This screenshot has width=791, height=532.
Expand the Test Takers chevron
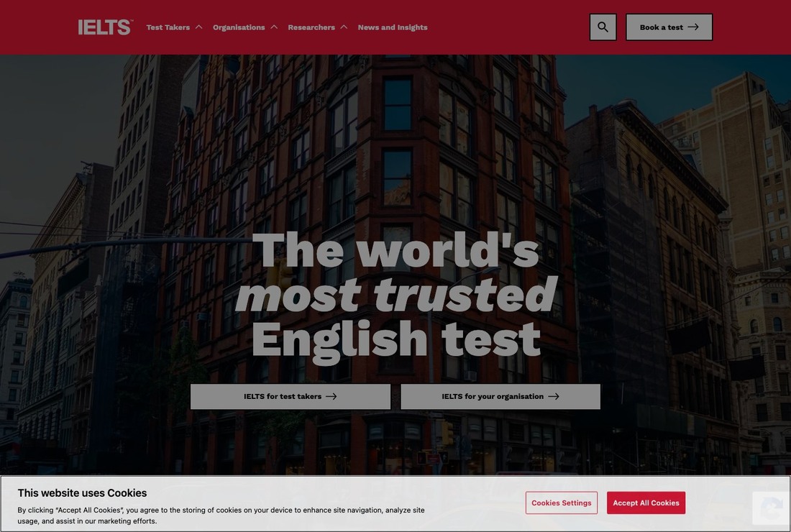198,27
